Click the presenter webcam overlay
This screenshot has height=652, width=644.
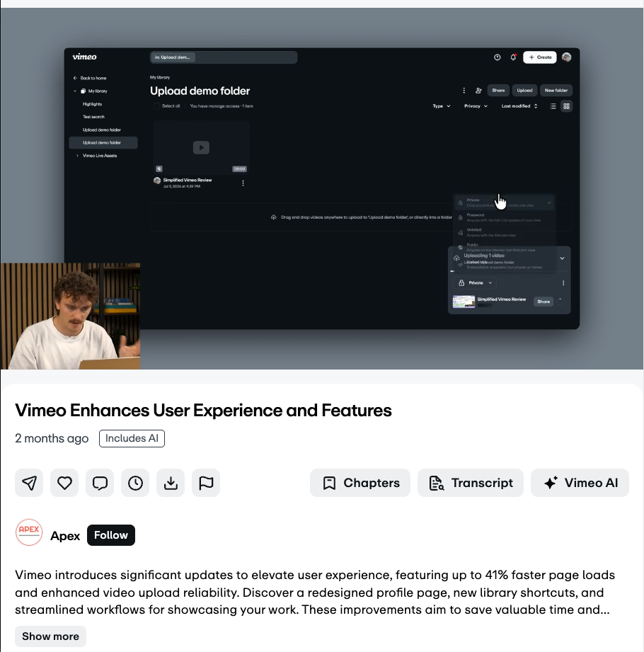pos(70,316)
